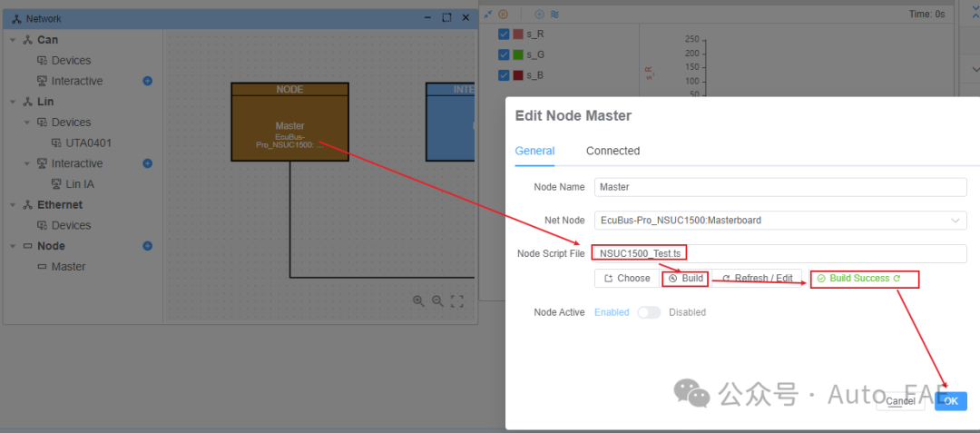Select the Lin IA item
980x433 pixels.
[79, 184]
